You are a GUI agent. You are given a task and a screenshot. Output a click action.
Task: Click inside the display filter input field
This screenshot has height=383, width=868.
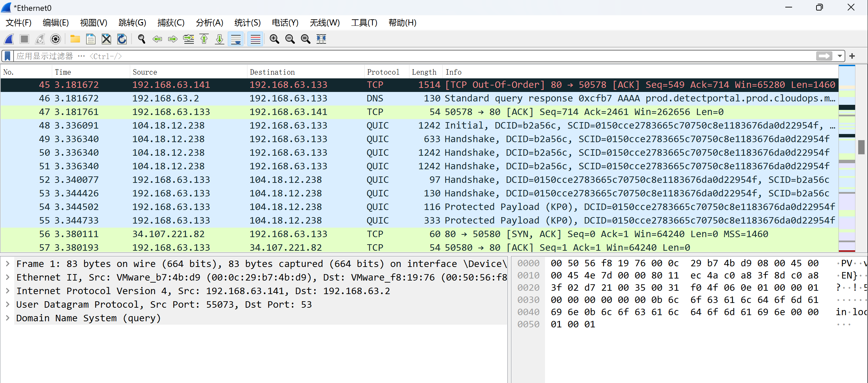click(407, 56)
